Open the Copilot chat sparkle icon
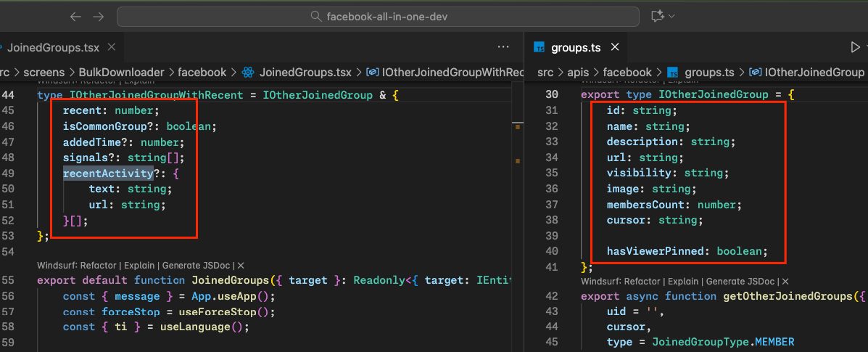This screenshot has height=352, width=868. tap(658, 17)
